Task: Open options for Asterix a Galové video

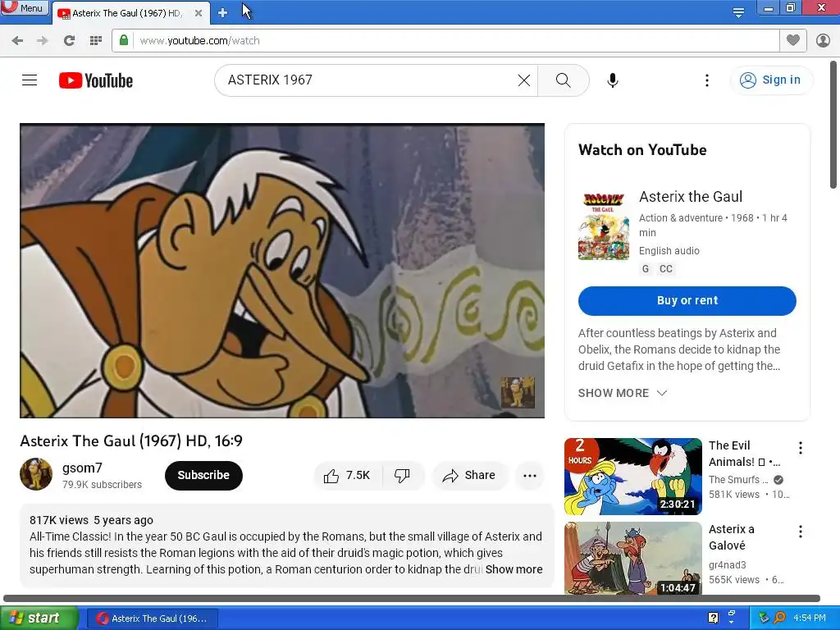Action: [x=801, y=532]
